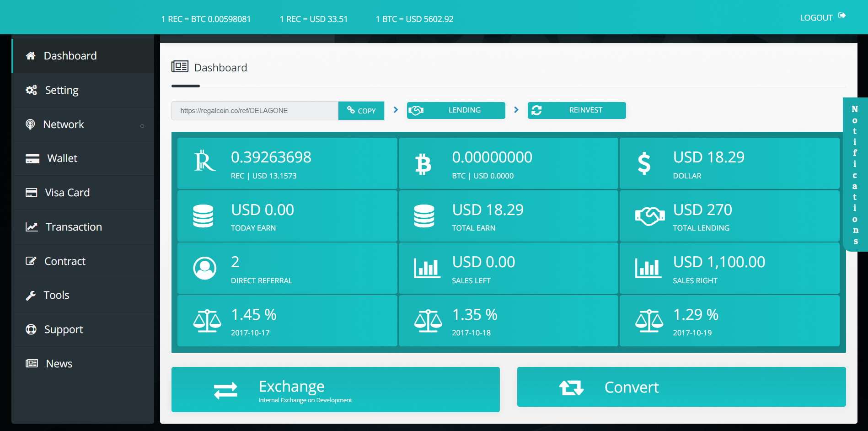Click the 1 BTC = USD 5602.92 rate
The height and width of the screenshot is (431, 868).
coord(414,19)
